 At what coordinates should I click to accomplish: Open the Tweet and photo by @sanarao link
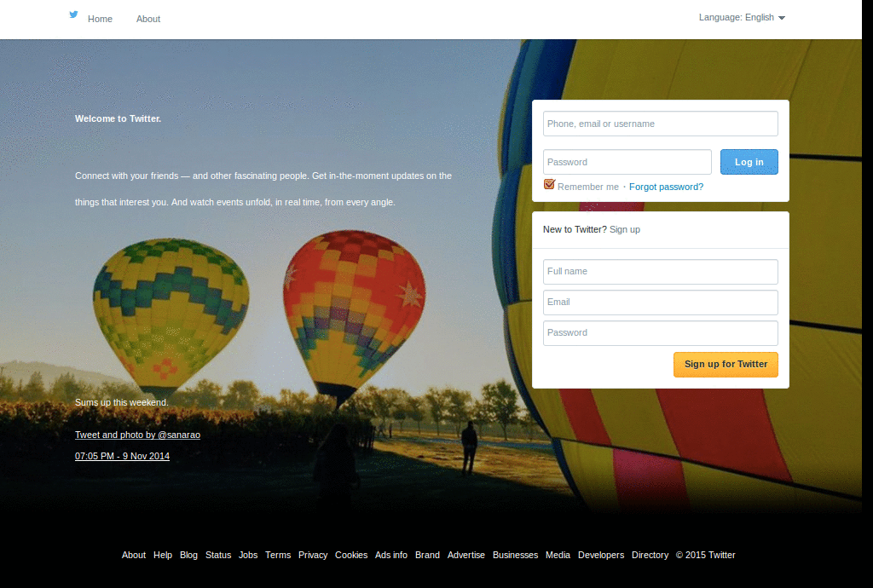point(137,435)
